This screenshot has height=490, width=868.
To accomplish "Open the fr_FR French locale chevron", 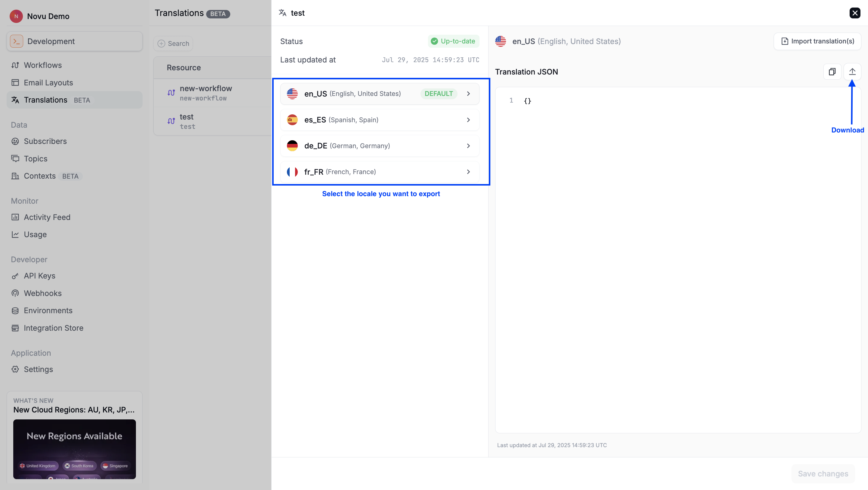I will (468, 172).
